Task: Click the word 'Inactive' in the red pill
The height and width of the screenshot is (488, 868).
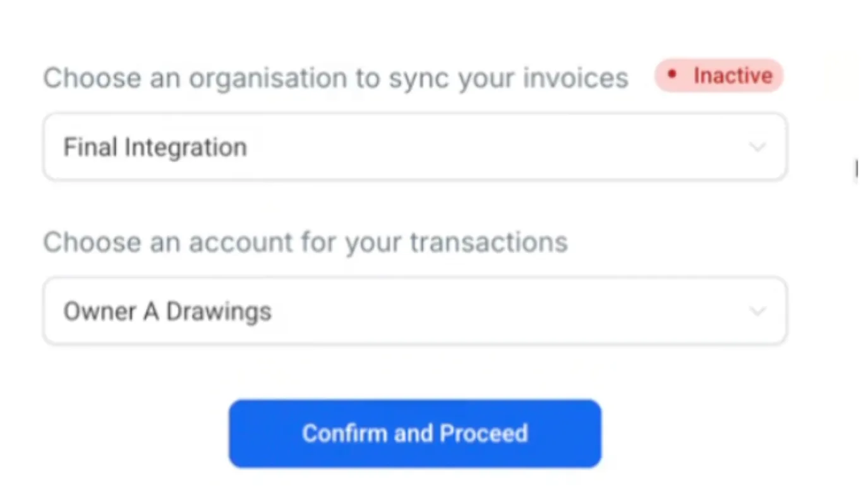Action: tap(733, 76)
